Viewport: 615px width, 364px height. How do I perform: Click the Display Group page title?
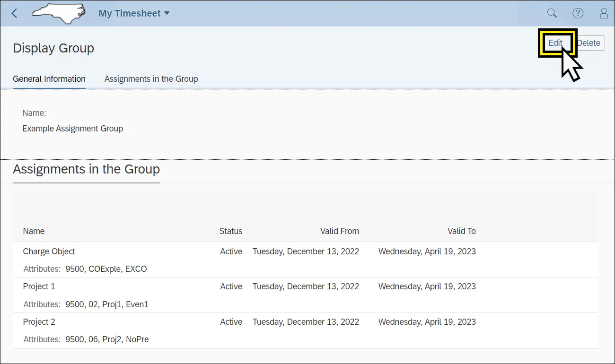tap(53, 48)
